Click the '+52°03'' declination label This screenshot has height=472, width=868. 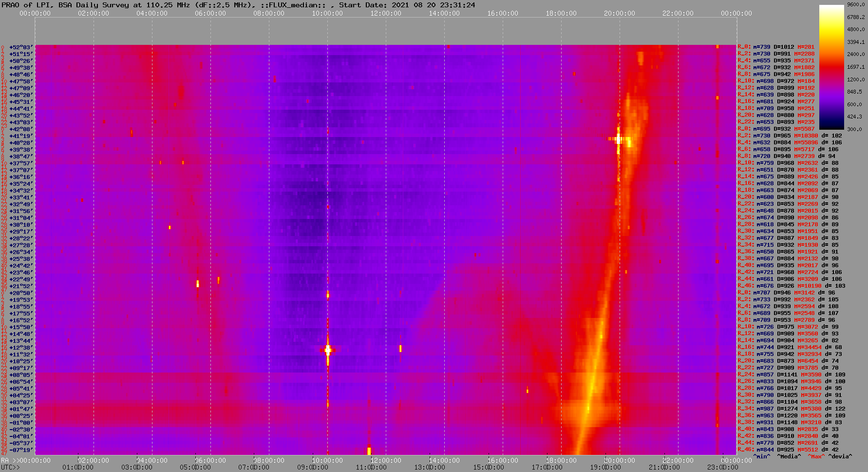point(21,47)
